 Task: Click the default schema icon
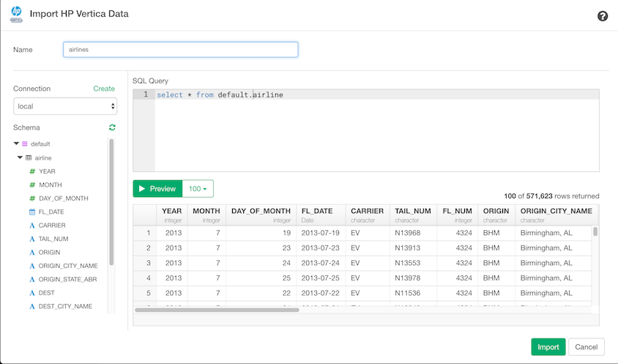tap(24, 144)
